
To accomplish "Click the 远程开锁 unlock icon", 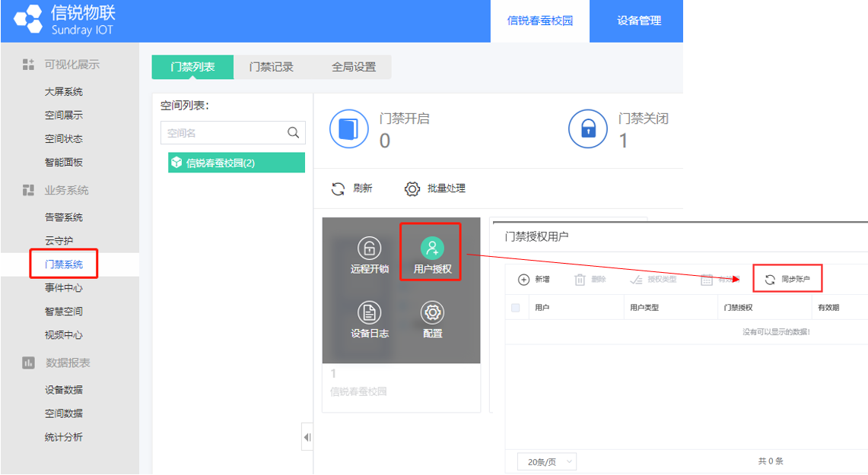I will (369, 249).
